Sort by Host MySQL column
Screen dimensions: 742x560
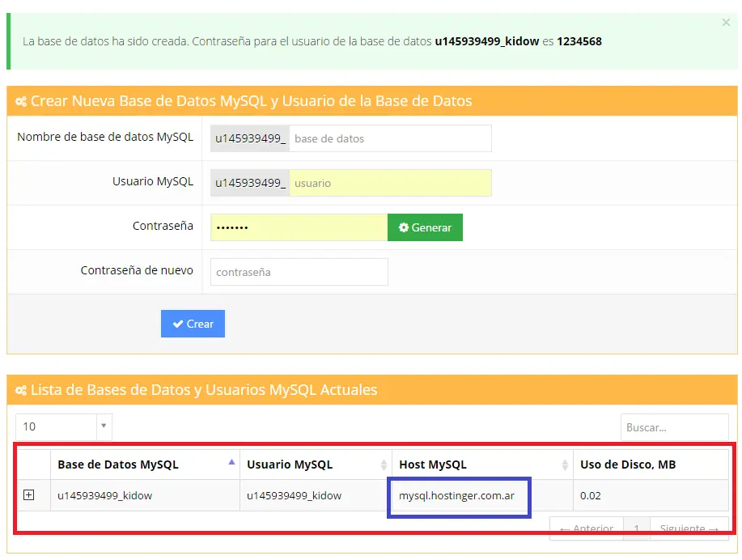(x=482, y=465)
